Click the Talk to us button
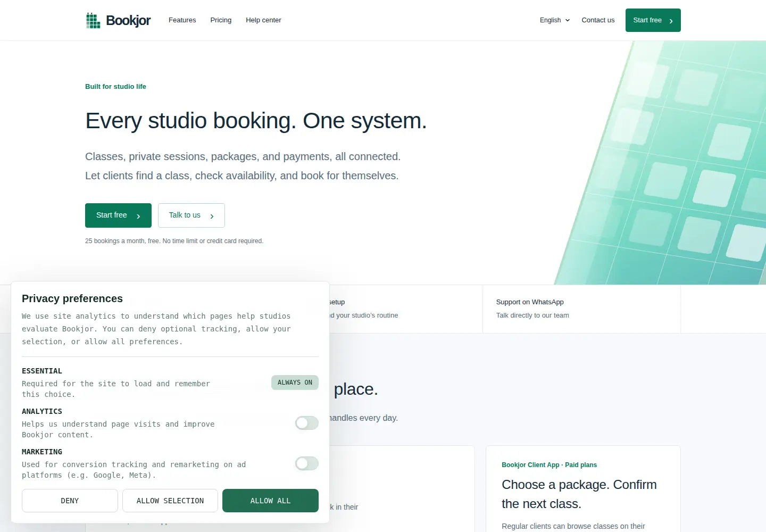Viewport: 766px width, 532px height. (x=191, y=215)
